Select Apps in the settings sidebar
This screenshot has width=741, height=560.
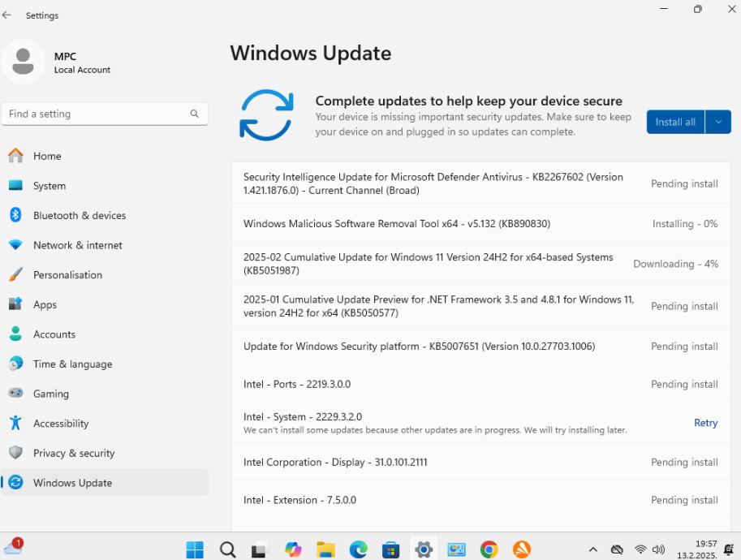click(105, 305)
